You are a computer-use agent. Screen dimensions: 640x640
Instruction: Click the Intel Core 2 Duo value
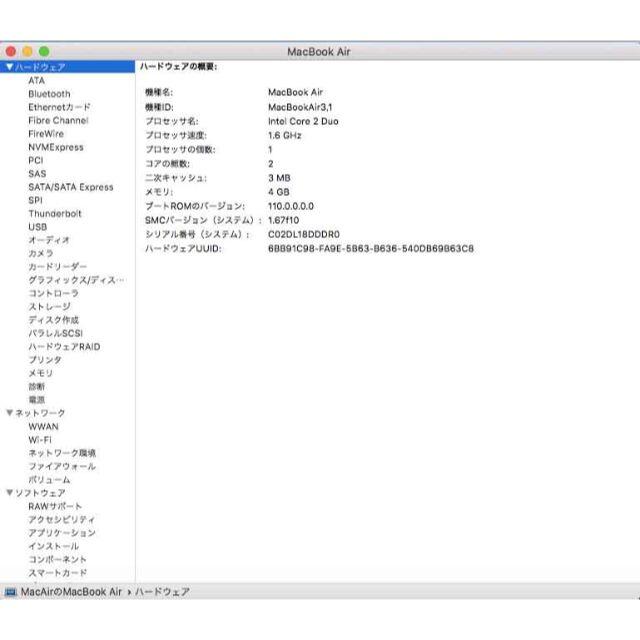point(303,121)
